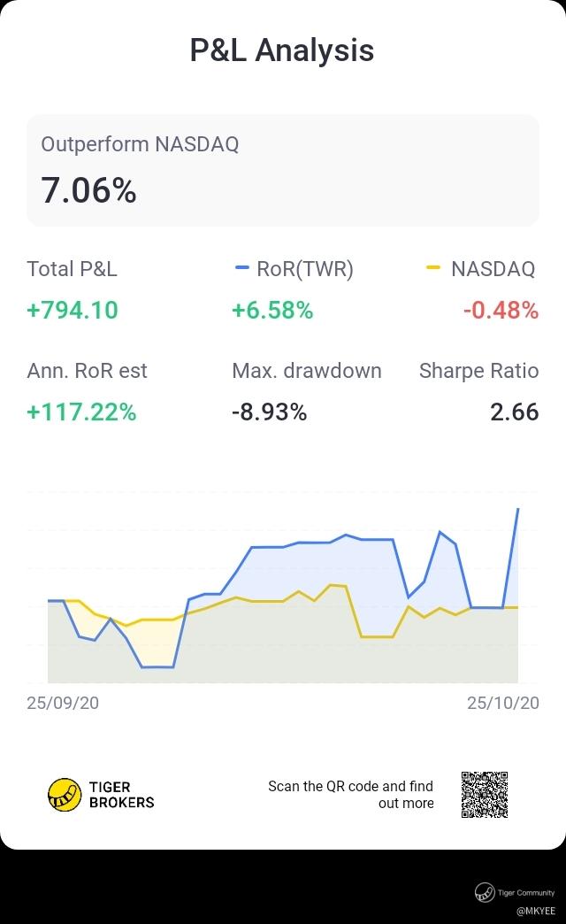Click the Total P&L value +794.10

coord(73,311)
